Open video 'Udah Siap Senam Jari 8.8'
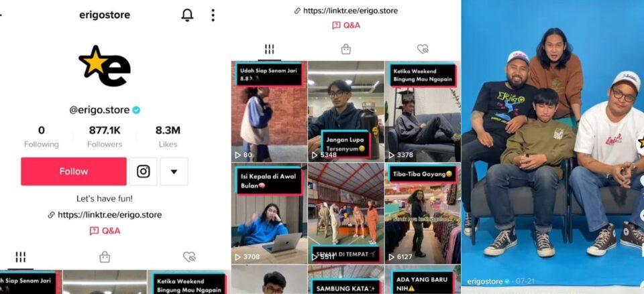 [269, 112]
